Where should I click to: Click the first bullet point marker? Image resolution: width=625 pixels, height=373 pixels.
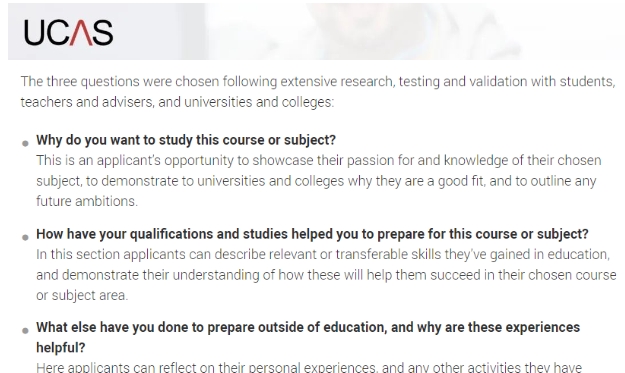pyautogui.click(x=25, y=143)
